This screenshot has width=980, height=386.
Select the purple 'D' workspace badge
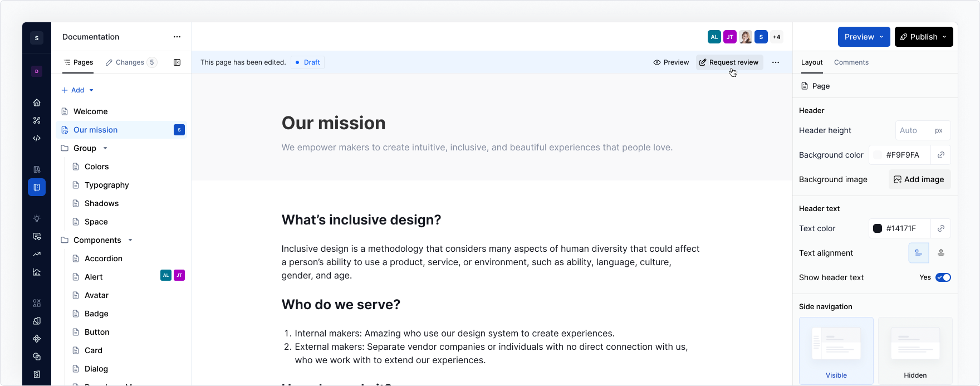(37, 71)
